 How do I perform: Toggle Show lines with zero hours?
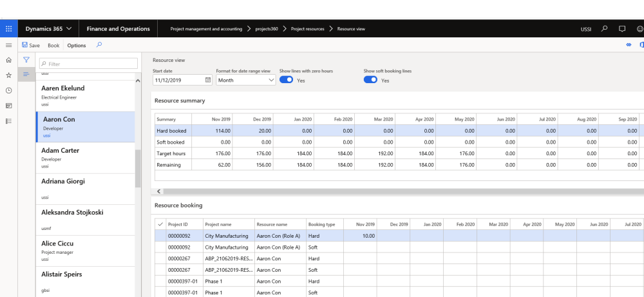(287, 80)
